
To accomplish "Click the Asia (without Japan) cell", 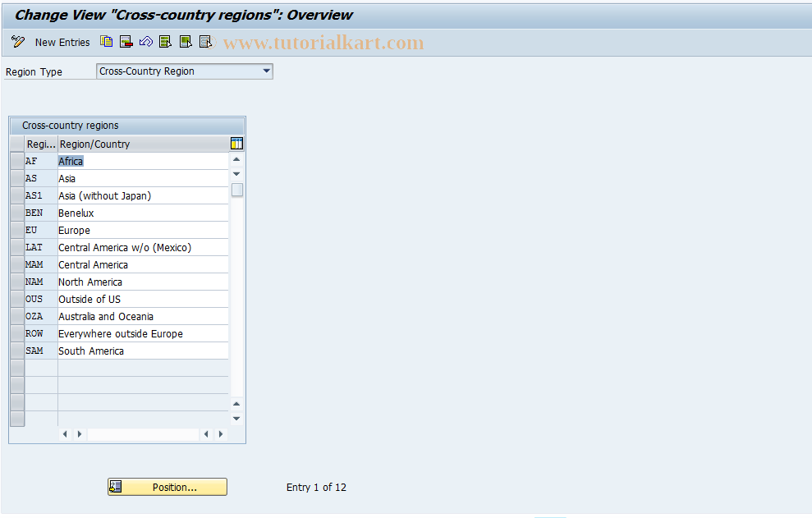I will [143, 195].
